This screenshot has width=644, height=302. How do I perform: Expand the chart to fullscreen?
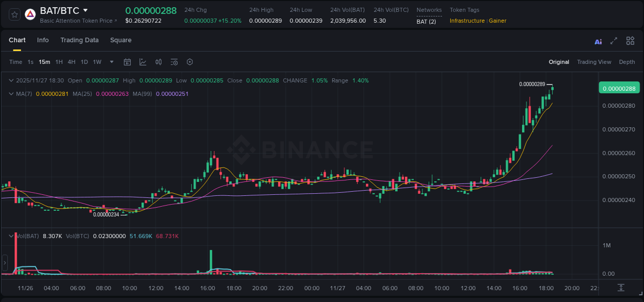tap(614, 41)
